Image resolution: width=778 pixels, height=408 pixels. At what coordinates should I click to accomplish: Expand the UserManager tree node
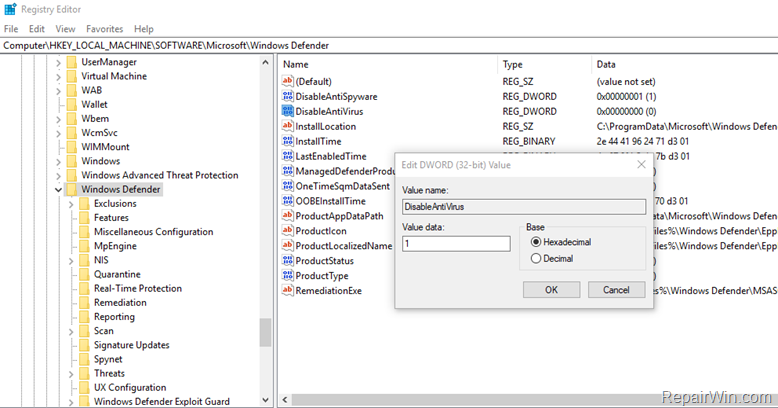pos(58,63)
